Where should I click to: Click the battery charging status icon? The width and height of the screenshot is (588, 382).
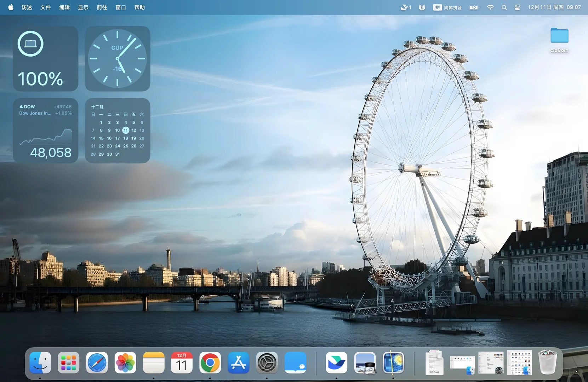click(474, 7)
